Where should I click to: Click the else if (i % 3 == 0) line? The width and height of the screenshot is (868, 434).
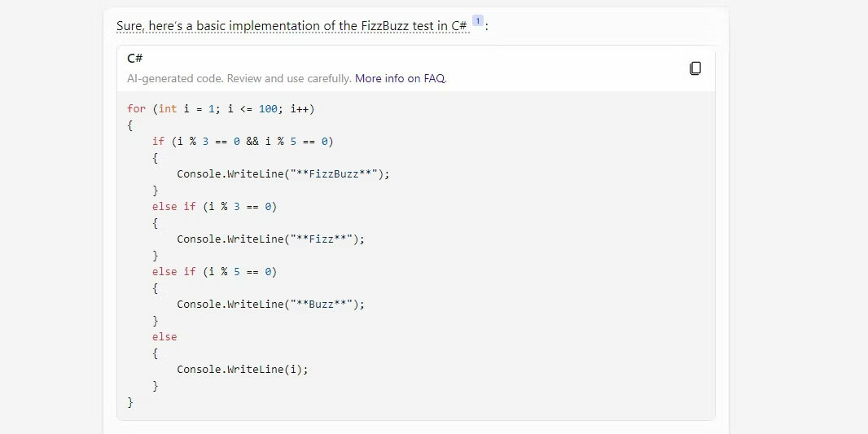[214, 207]
